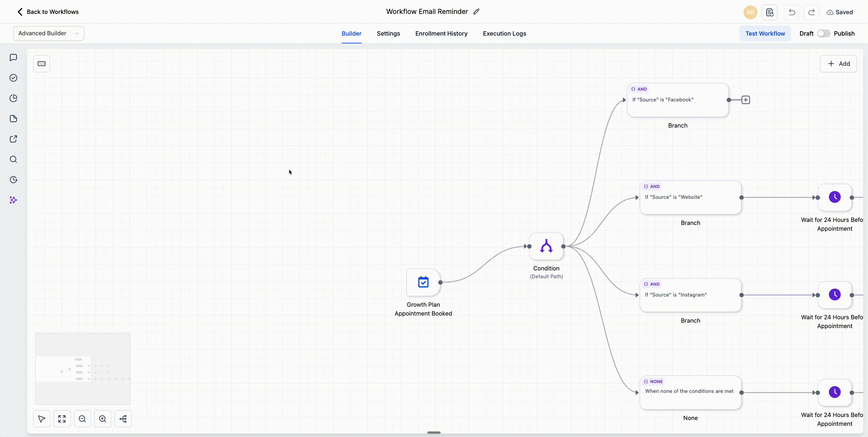868x437 pixels.
Task: Select the Condition split node icon
Action: 546,246
